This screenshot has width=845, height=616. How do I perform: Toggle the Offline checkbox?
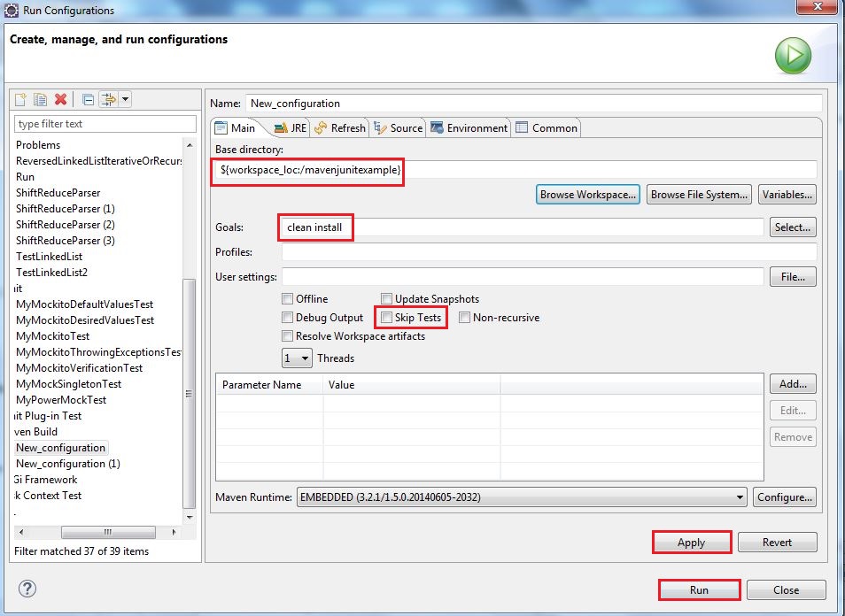click(287, 299)
